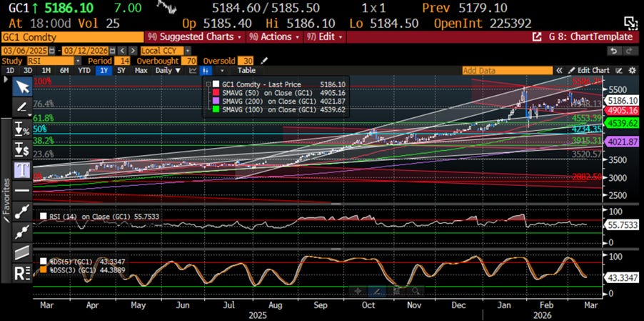Select the channel drawing tool
This screenshot has height=321, width=644.
[22, 252]
